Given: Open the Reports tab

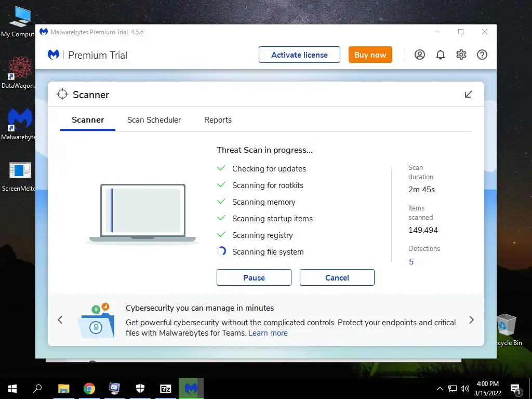Looking at the screenshot, I should (x=218, y=120).
